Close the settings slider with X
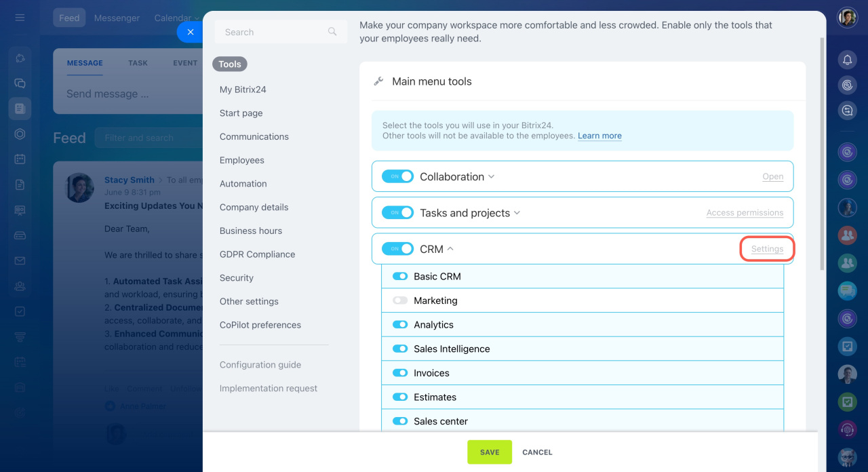 pos(191,32)
